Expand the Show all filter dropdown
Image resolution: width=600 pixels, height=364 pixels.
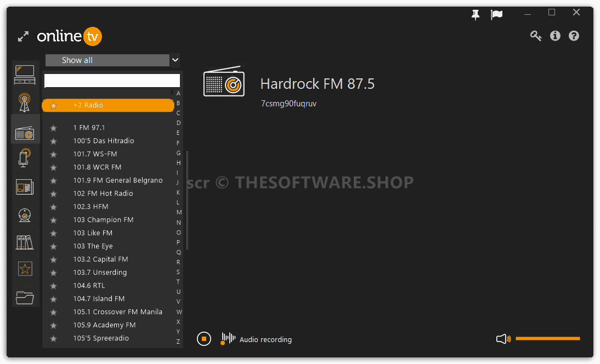tap(176, 60)
